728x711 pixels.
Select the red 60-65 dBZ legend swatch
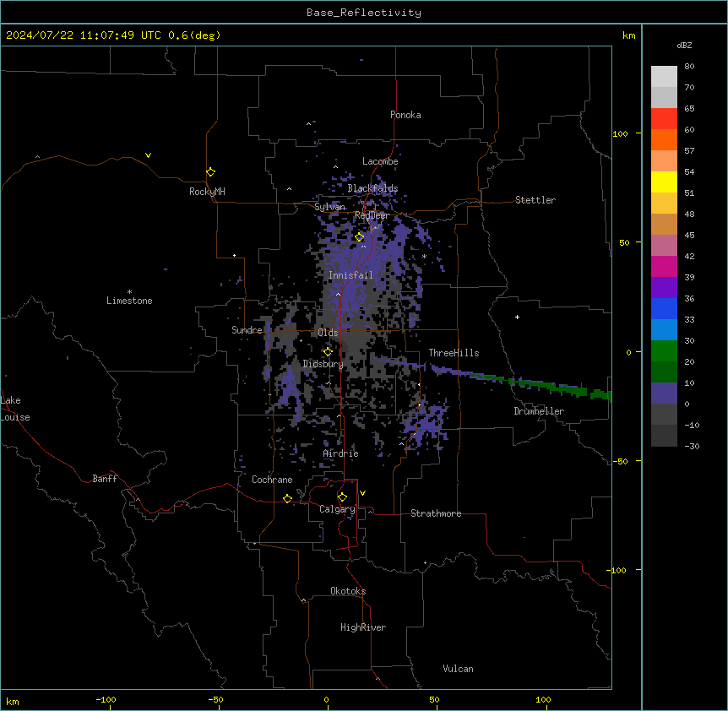click(664, 119)
